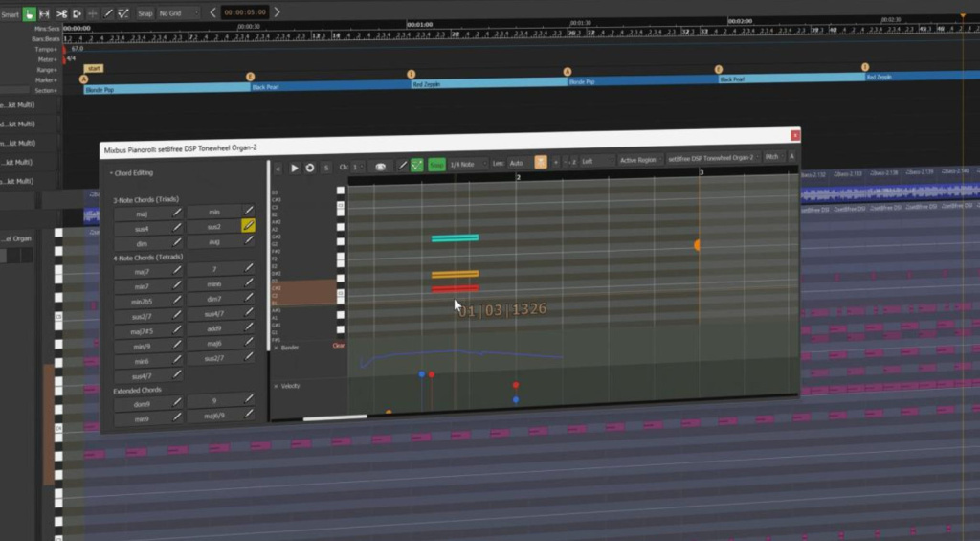
Task: Click the start range marker
Action: 94,68
